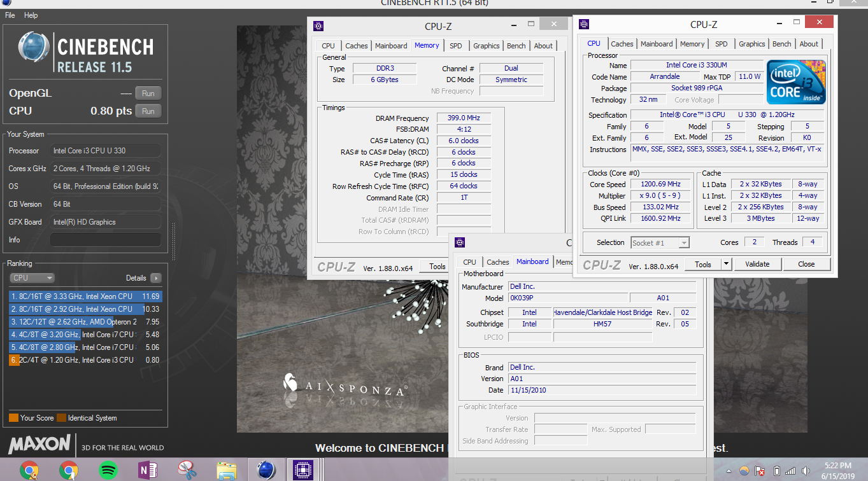The width and height of the screenshot is (868, 481).
Task: Click the MAXON logo
Action: pos(39,443)
